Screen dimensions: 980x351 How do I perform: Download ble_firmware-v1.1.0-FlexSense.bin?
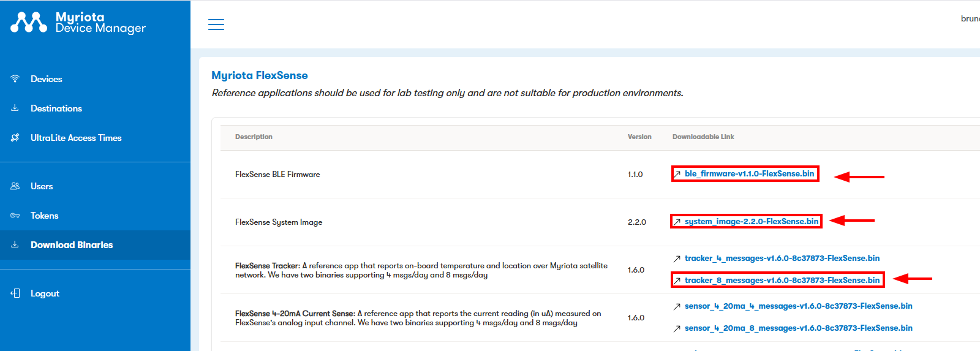749,174
